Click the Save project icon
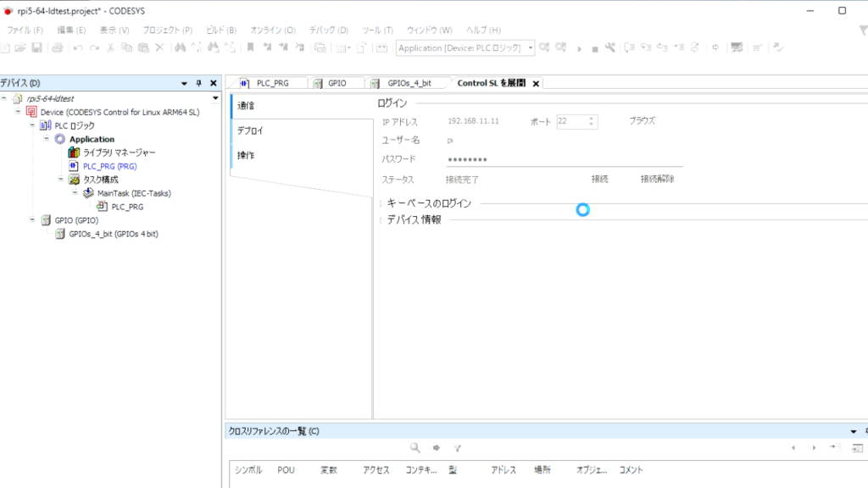Viewport: 868px width, 488px height. (x=36, y=48)
